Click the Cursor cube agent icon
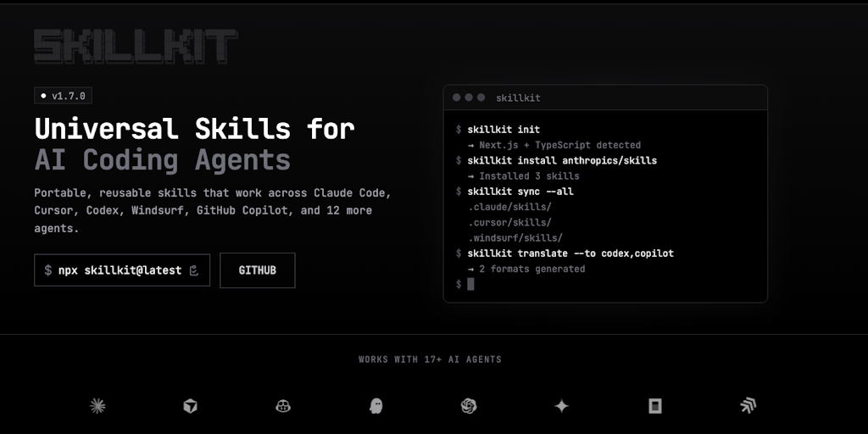The height and width of the screenshot is (434, 868). (191, 406)
